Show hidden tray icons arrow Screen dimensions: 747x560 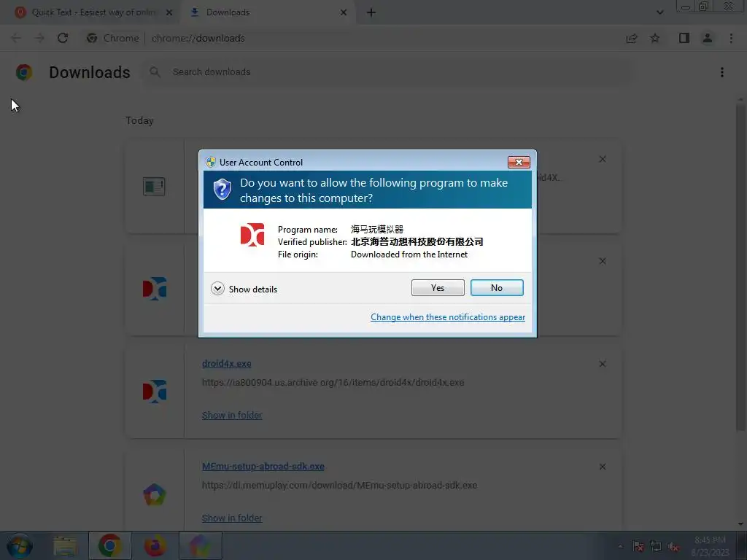pos(620,547)
